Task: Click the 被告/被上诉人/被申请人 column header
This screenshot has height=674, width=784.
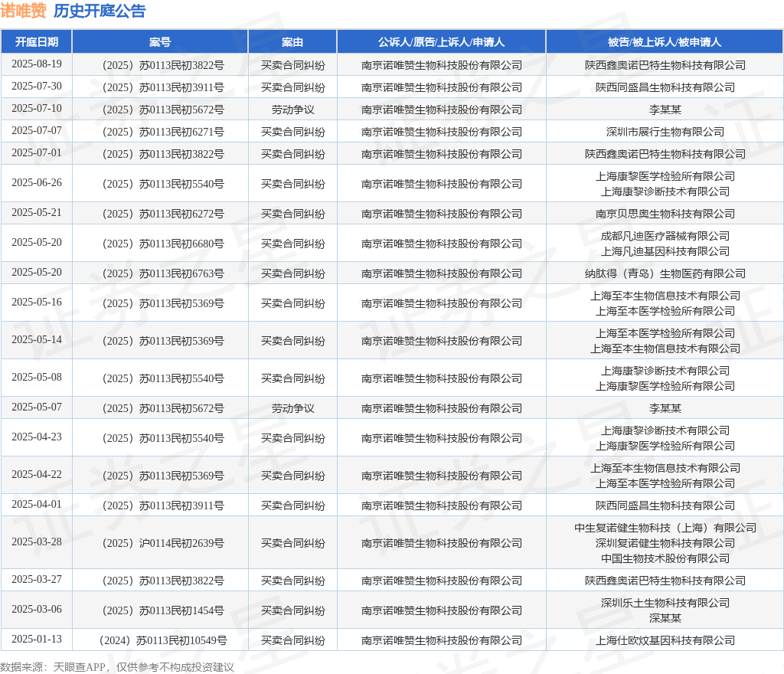Action: click(665, 42)
